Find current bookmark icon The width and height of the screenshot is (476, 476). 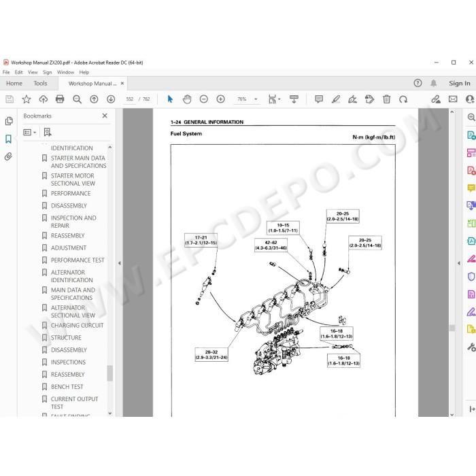[x=48, y=132]
